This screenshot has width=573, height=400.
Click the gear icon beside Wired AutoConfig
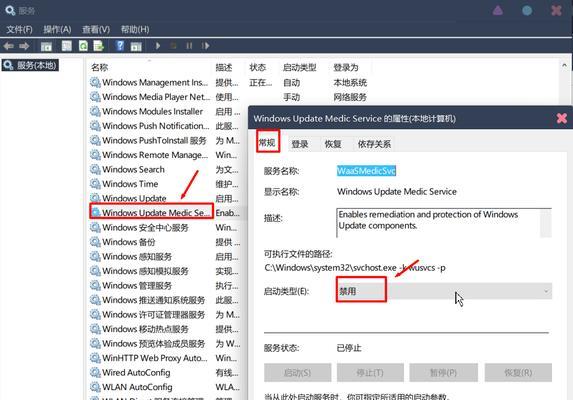click(x=95, y=373)
